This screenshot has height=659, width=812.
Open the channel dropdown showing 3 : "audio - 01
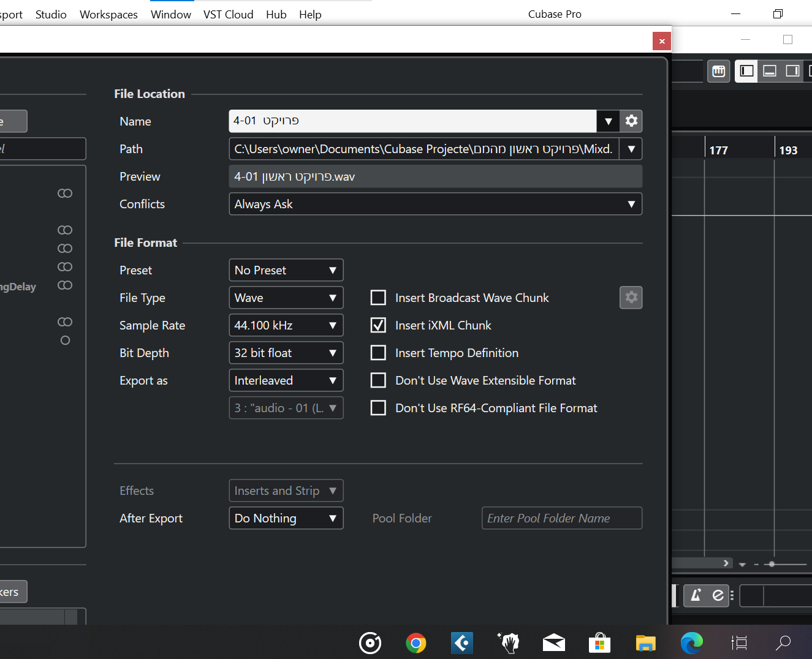coord(286,408)
